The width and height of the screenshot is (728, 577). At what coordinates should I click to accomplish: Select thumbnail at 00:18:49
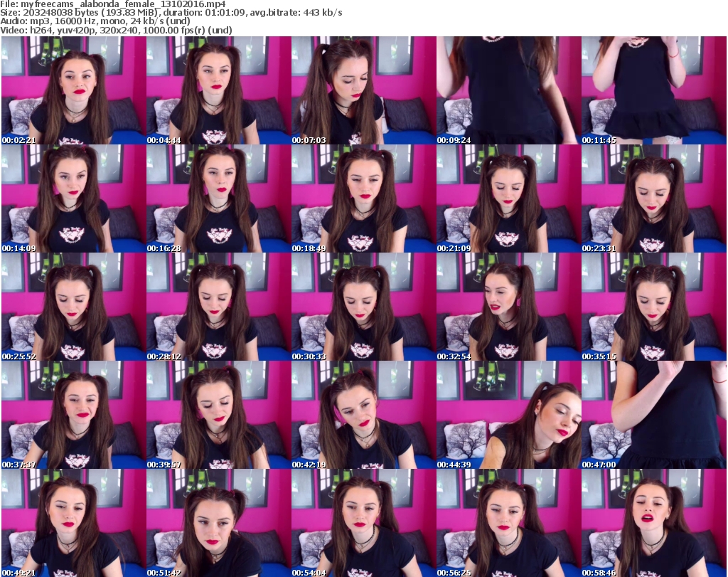point(363,198)
